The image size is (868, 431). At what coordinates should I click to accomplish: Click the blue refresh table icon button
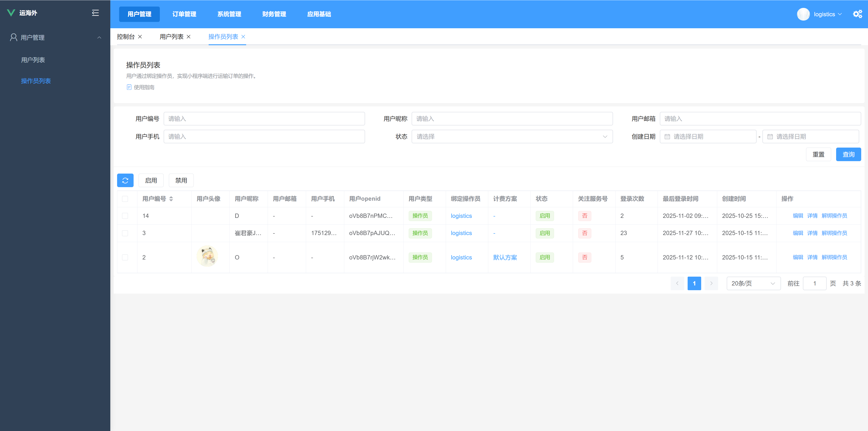(125, 180)
